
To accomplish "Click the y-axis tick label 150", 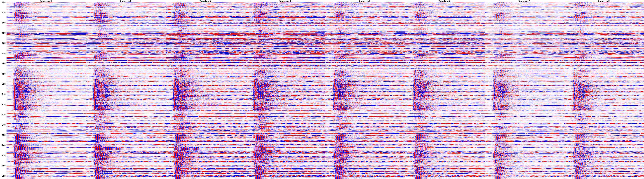I will coord(3,33).
